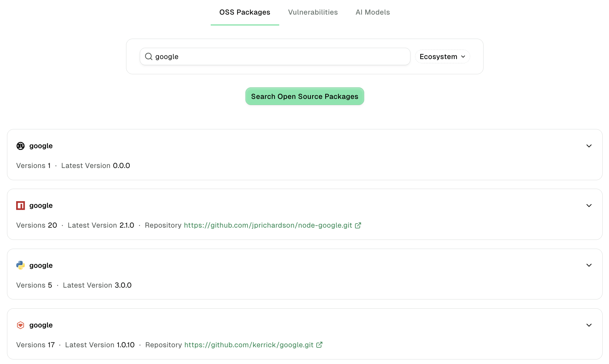Screen dimensions: 609x364
Task: Click google title in the npm card
Action: pyautogui.click(x=41, y=205)
